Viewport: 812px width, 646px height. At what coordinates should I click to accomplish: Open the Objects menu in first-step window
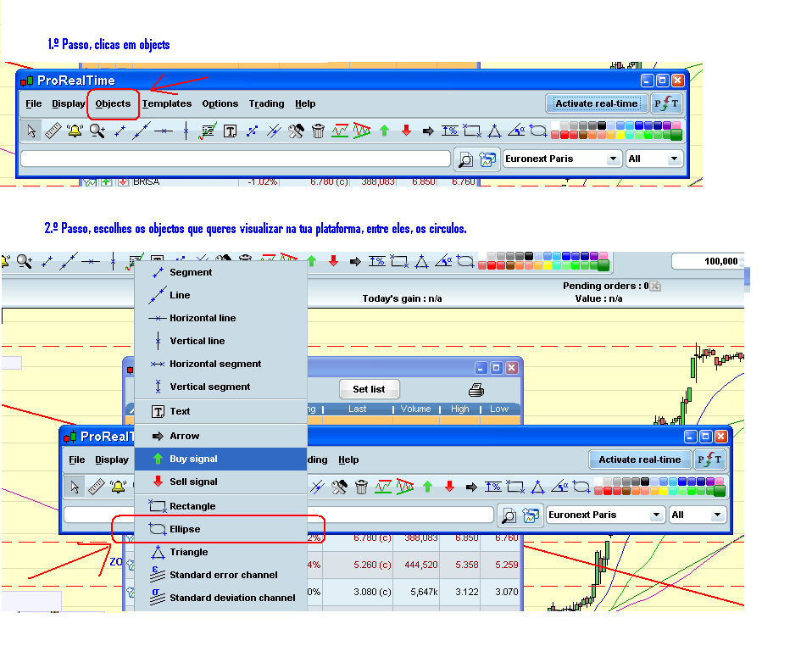[x=113, y=103]
